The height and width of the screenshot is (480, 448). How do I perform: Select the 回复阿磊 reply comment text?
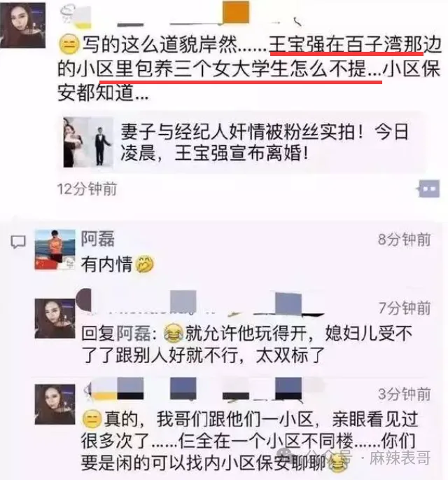247,344
